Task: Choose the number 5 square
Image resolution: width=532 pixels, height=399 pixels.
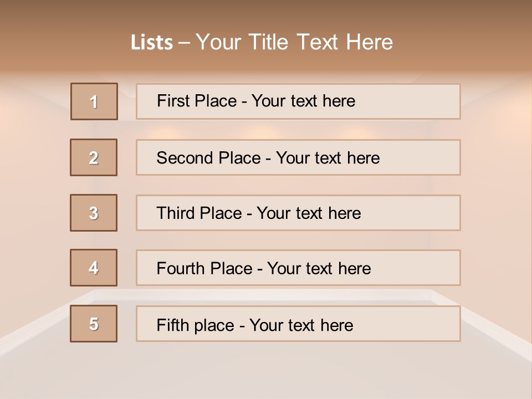Action: 94,324
